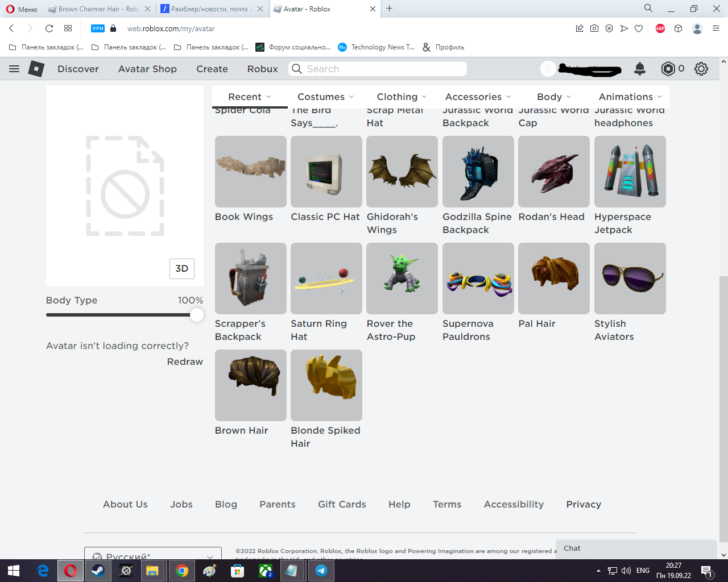The height and width of the screenshot is (582, 728).
Task: Open the Windows Start menu
Action: (x=14, y=571)
